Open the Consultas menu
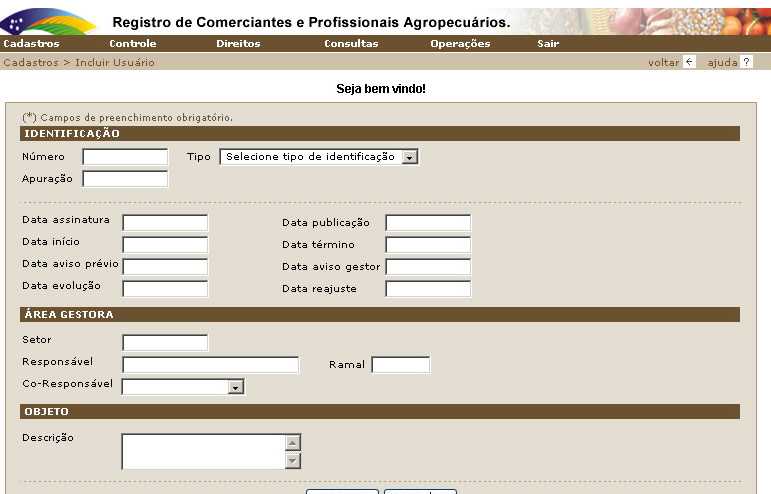The height and width of the screenshot is (494, 771). (351, 44)
